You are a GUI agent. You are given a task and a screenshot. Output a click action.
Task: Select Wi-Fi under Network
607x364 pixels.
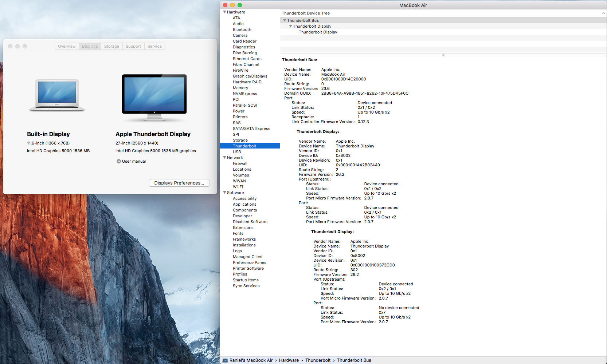238,187
